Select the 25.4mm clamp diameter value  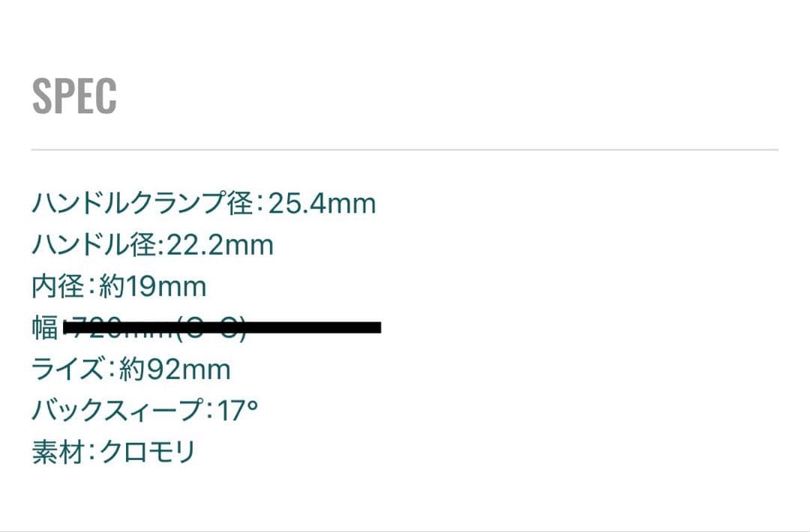tap(322, 203)
